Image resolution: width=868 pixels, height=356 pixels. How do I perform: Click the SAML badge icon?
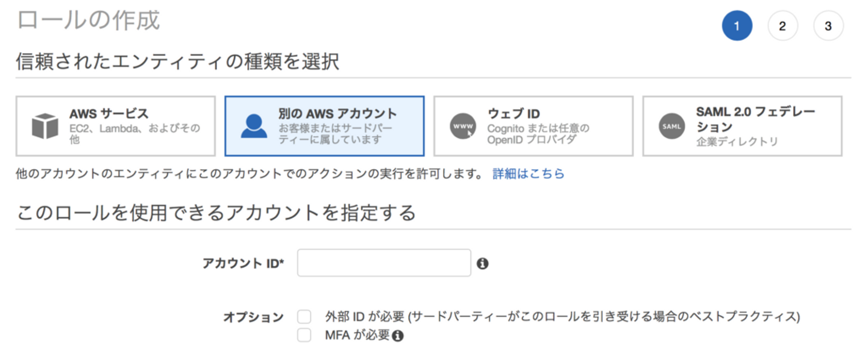(671, 126)
